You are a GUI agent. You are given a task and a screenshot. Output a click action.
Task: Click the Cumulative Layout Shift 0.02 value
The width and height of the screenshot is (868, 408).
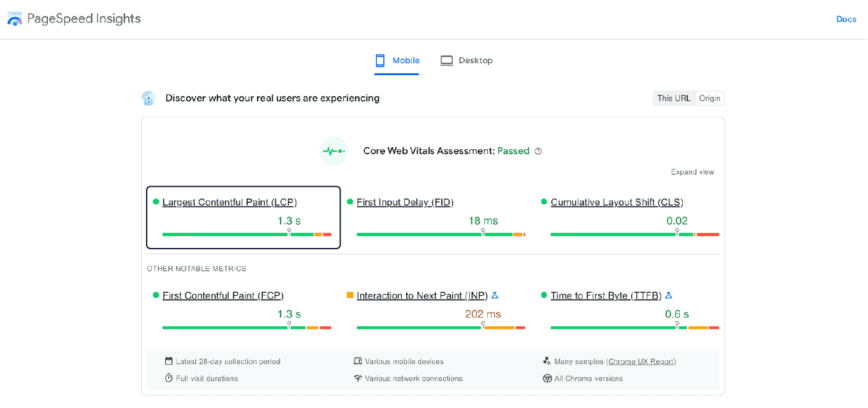pos(677,221)
